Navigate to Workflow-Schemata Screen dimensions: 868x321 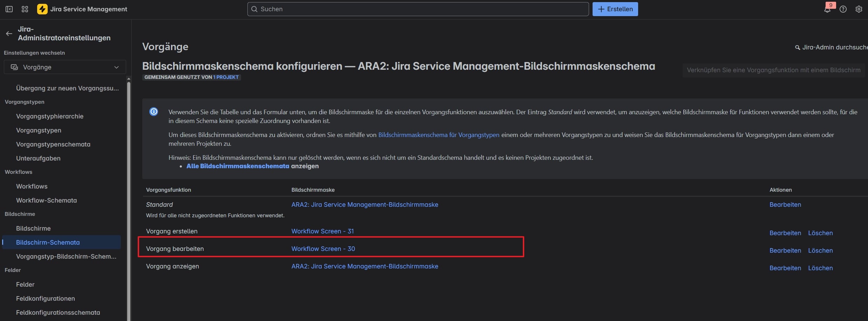46,200
